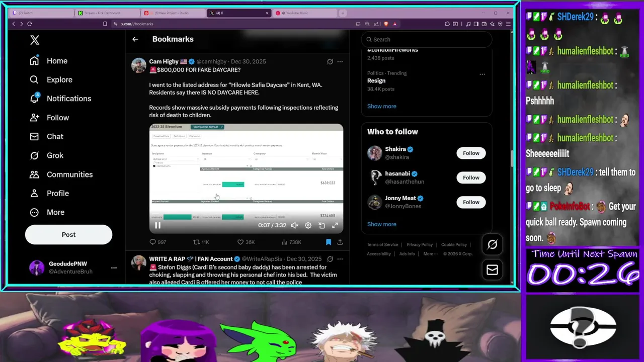Follow Jonny Meat
644x362 pixels.
point(471,202)
